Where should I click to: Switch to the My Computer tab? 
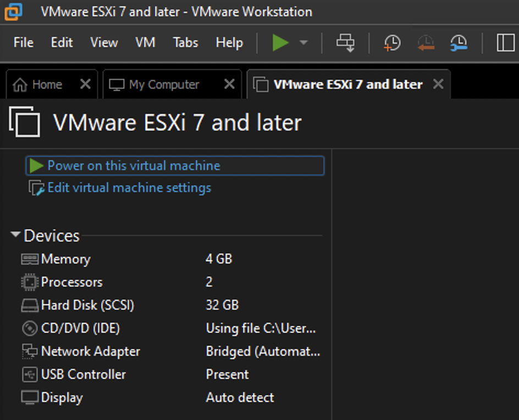click(172, 85)
